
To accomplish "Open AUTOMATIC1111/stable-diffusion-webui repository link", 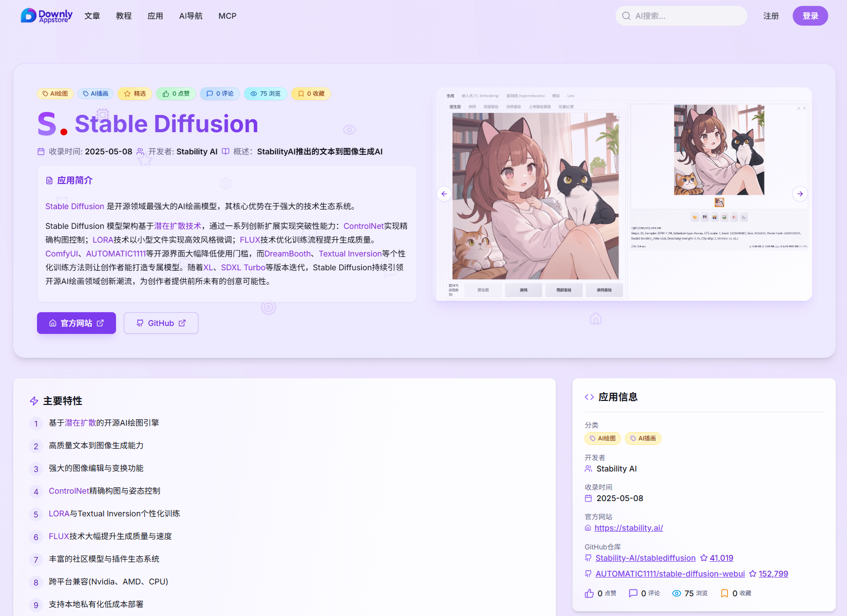I will (670, 574).
